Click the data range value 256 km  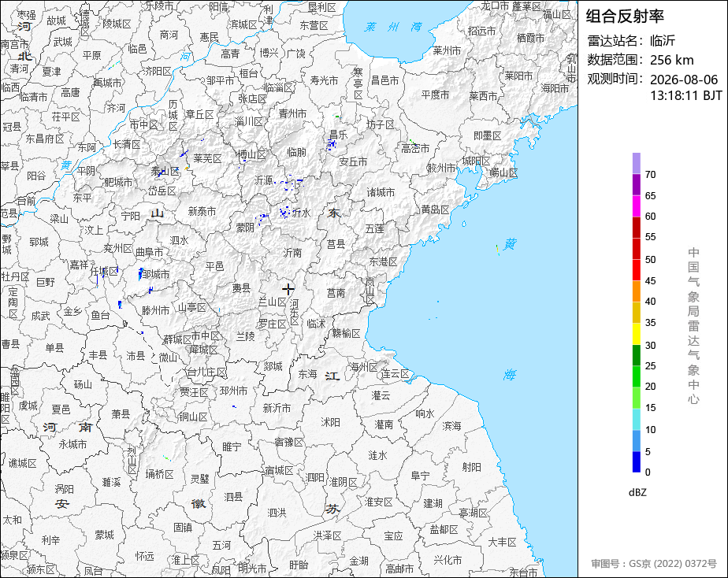pos(672,61)
